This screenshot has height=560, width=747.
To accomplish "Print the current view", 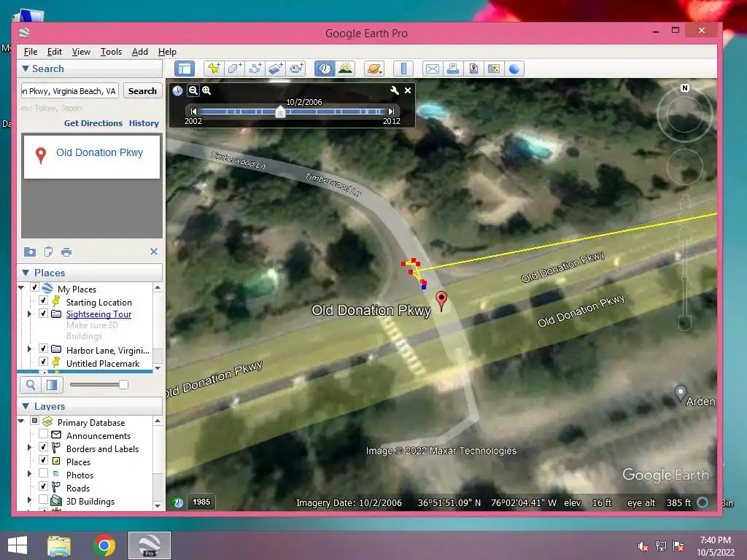I will click(x=452, y=69).
